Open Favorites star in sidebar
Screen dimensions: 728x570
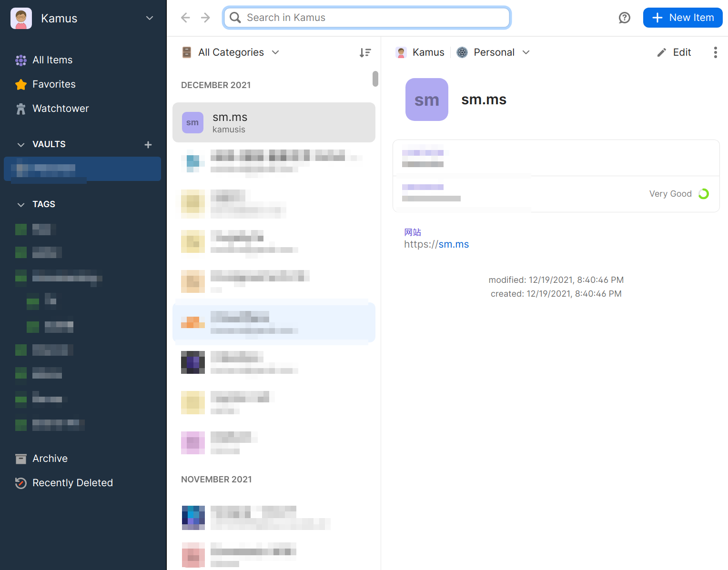coord(21,84)
